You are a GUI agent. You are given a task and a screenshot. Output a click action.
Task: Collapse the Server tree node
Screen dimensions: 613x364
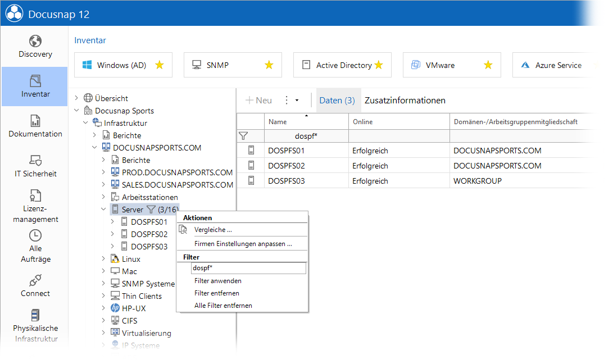[x=103, y=209]
